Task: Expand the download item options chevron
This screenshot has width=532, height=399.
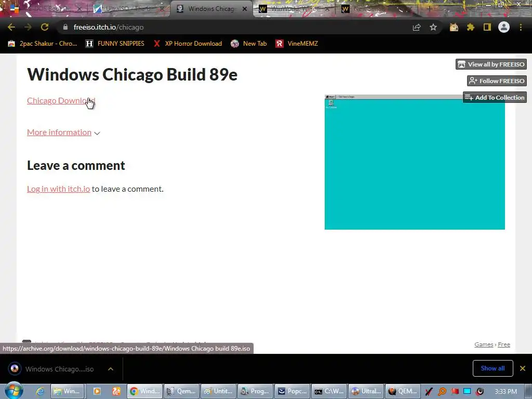Action: (x=111, y=369)
